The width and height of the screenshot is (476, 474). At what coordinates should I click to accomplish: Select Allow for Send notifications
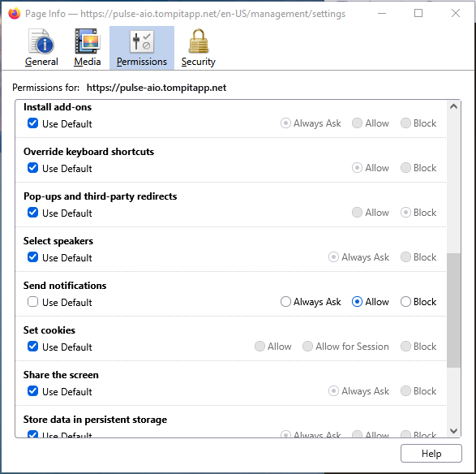(357, 302)
